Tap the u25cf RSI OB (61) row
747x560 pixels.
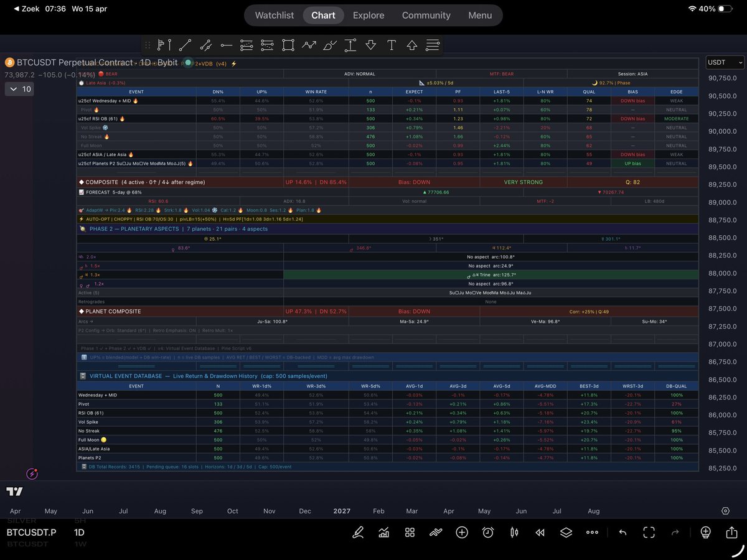tap(387, 118)
